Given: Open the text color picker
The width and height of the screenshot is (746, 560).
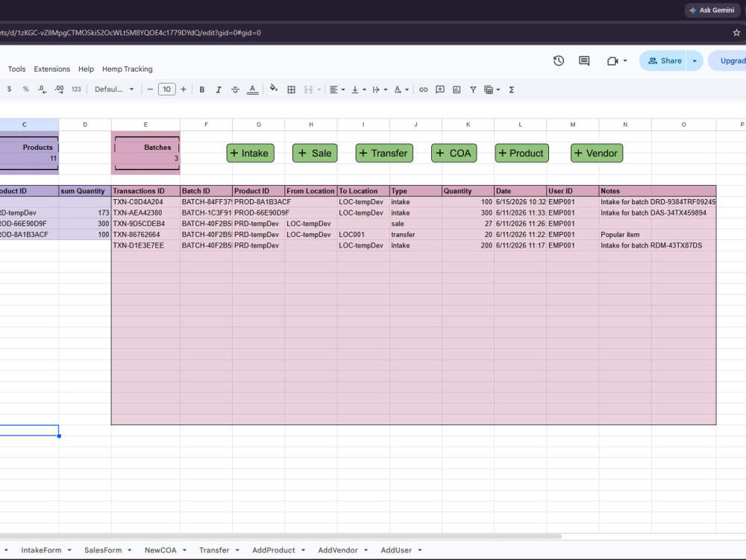Looking at the screenshot, I should coord(253,89).
